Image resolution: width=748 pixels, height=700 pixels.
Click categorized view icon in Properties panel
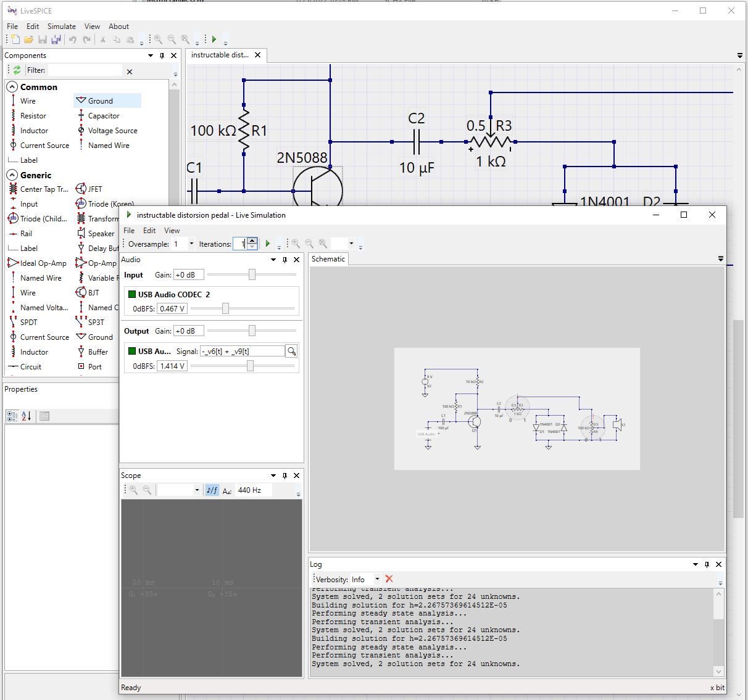[x=12, y=416]
